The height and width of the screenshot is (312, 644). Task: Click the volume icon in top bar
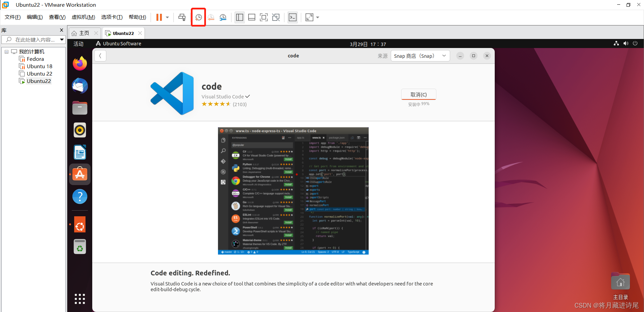[x=626, y=43]
